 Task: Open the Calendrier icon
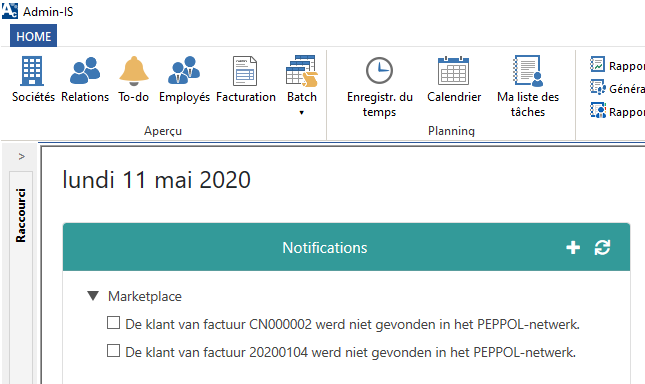click(453, 71)
